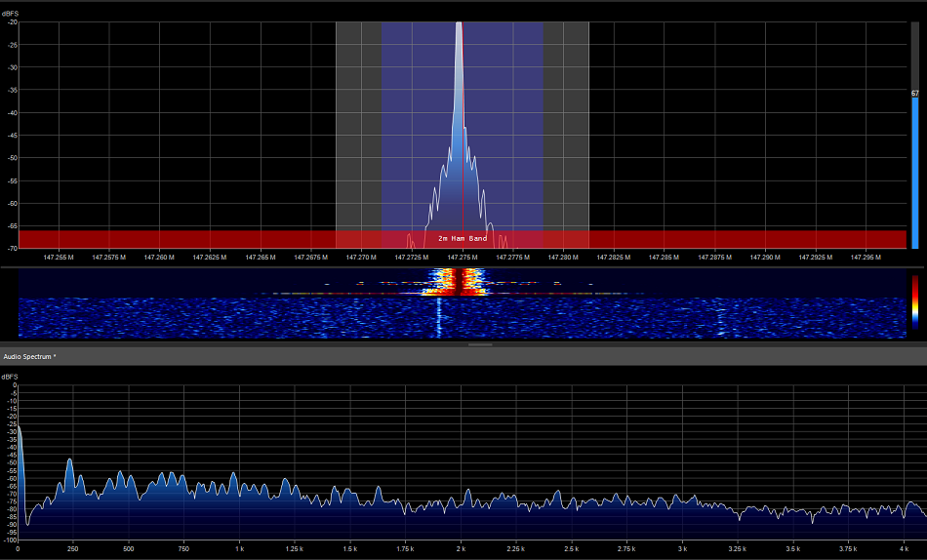The image size is (927, 560).
Task: Click the waterfall color gradient bar
Action: tap(914, 299)
